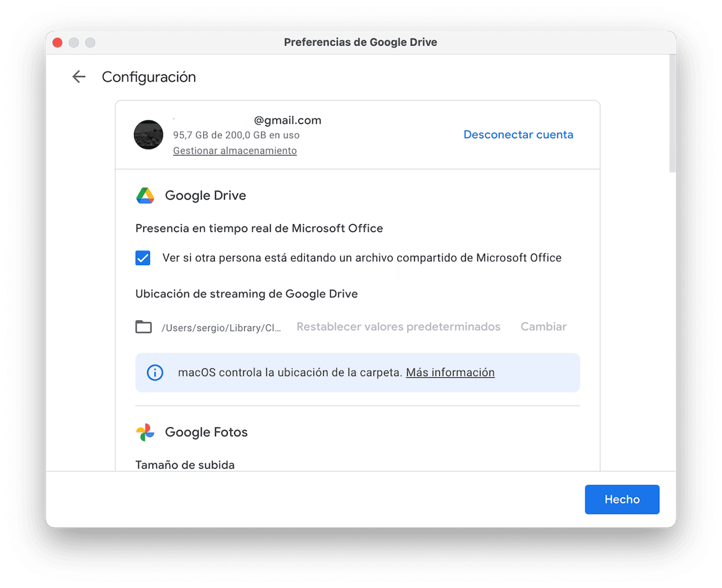The height and width of the screenshot is (588, 722).
Task: Click the gmail.com account email address
Action: click(287, 120)
